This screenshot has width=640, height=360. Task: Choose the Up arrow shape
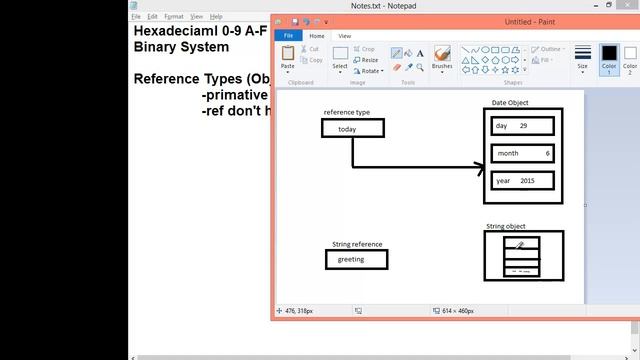[475, 70]
